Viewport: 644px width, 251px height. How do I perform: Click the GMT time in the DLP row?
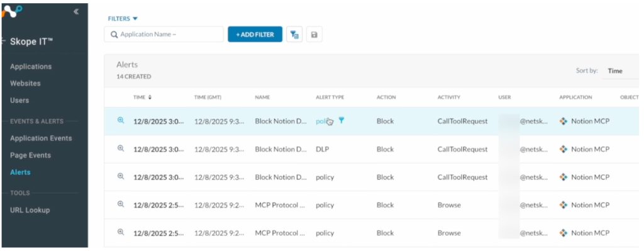(219, 149)
